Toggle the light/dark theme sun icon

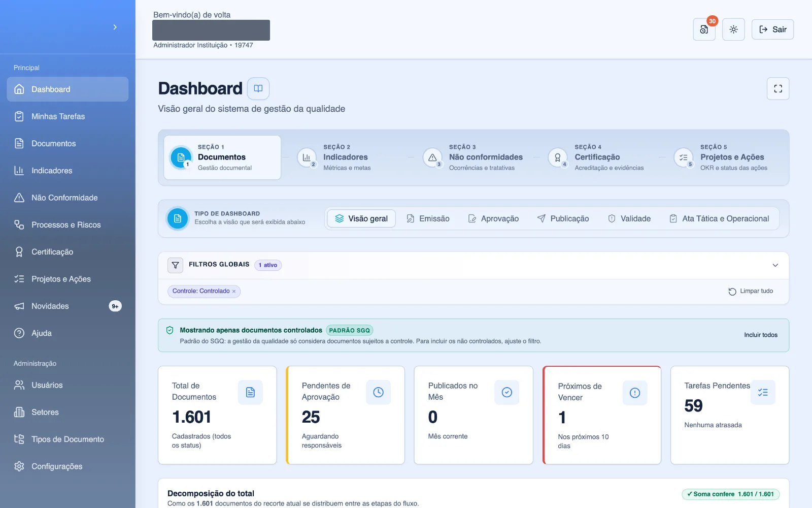(733, 29)
